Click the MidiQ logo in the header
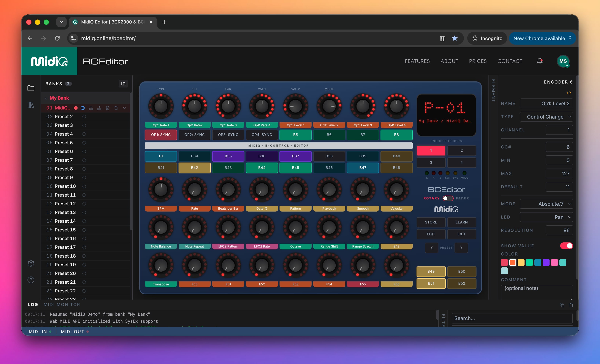 pyautogui.click(x=49, y=61)
